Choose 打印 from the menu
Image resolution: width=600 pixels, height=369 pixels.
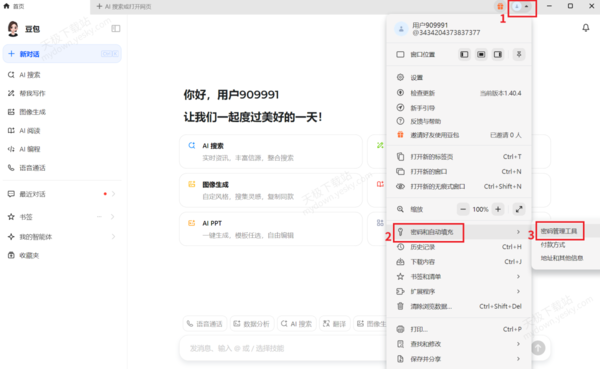pyautogui.click(x=459, y=329)
